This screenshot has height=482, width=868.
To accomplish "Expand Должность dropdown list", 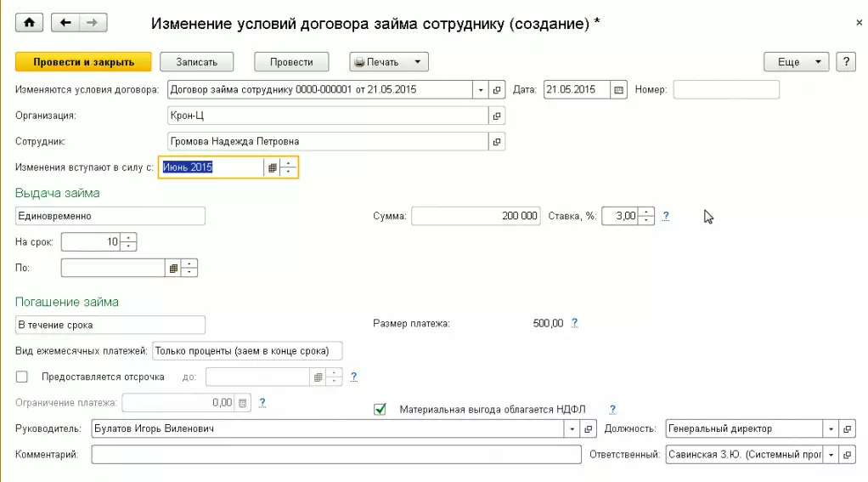I will point(831,428).
